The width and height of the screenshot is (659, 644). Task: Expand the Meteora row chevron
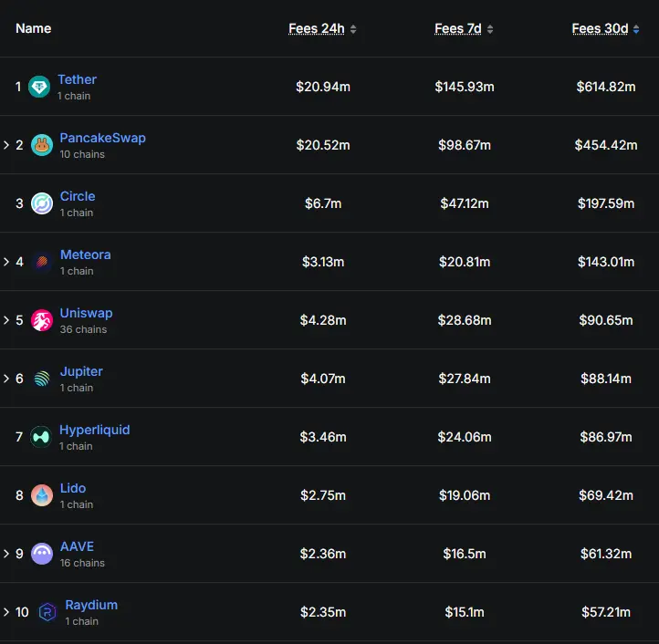(x=6, y=262)
